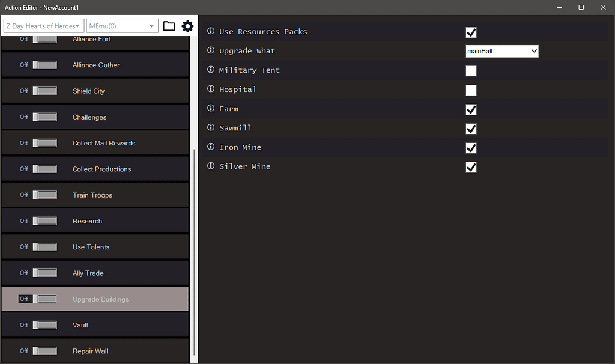Open the Upgrade What mainHall dropdown

[502, 51]
